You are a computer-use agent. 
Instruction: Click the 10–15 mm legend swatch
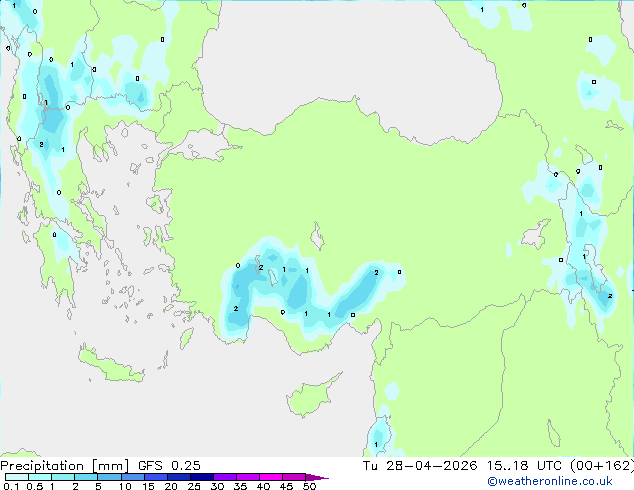tap(132, 477)
